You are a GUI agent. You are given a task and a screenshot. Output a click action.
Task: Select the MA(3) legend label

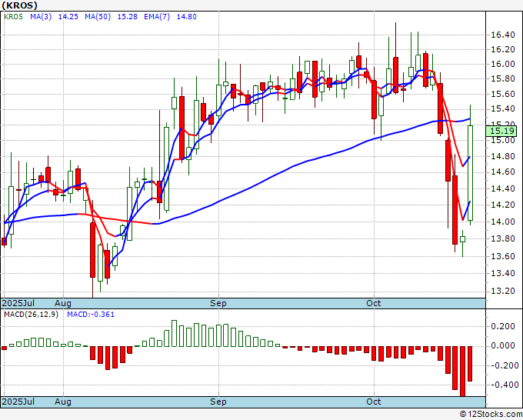pos(41,17)
